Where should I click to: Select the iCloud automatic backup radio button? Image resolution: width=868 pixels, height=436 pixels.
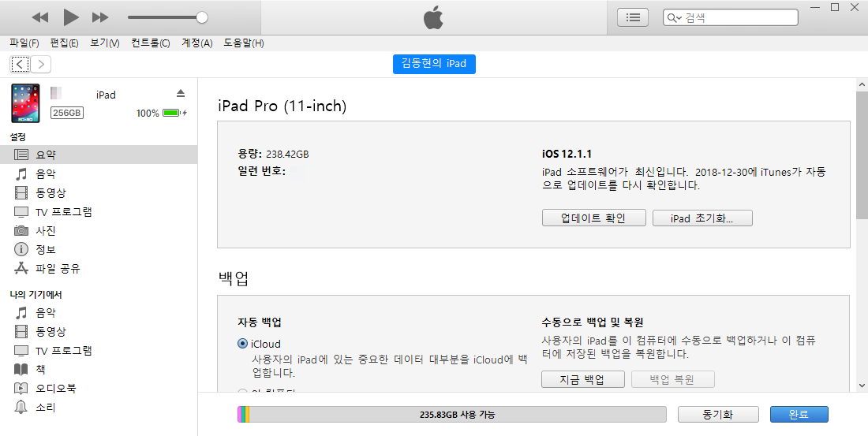tap(242, 344)
